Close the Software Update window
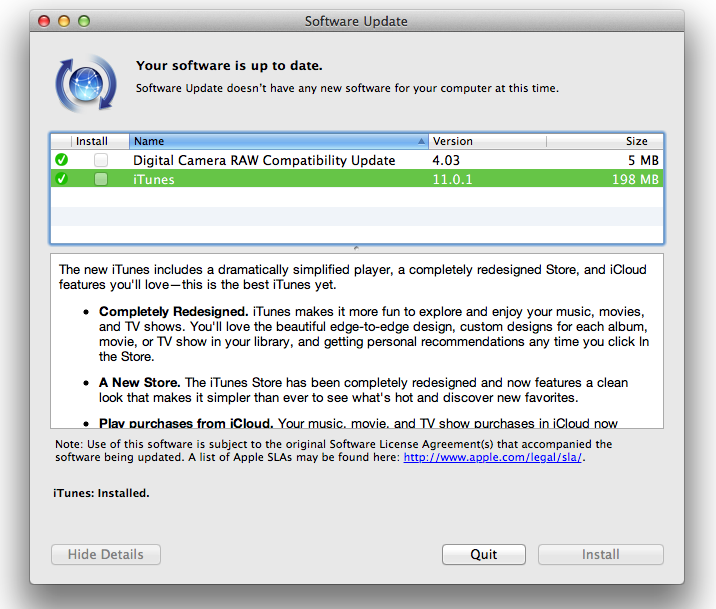This screenshot has width=716, height=609. pos(44,21)
